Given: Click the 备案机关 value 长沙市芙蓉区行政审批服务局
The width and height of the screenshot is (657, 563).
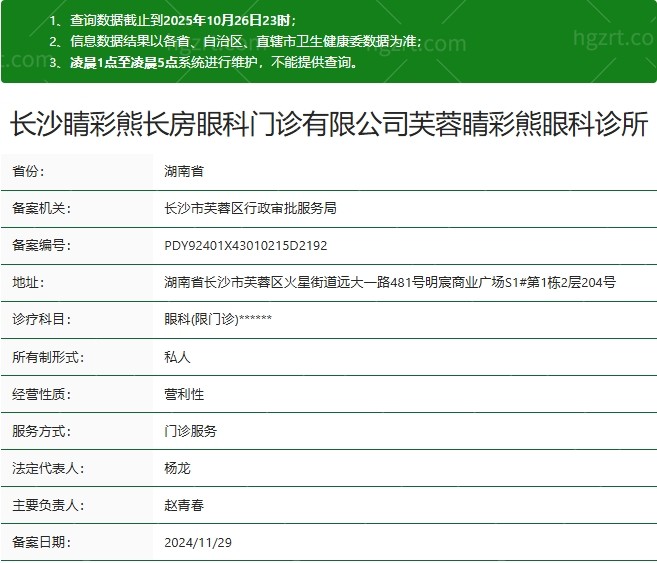Looking at the screenshot, I should [x=250, y=209].
